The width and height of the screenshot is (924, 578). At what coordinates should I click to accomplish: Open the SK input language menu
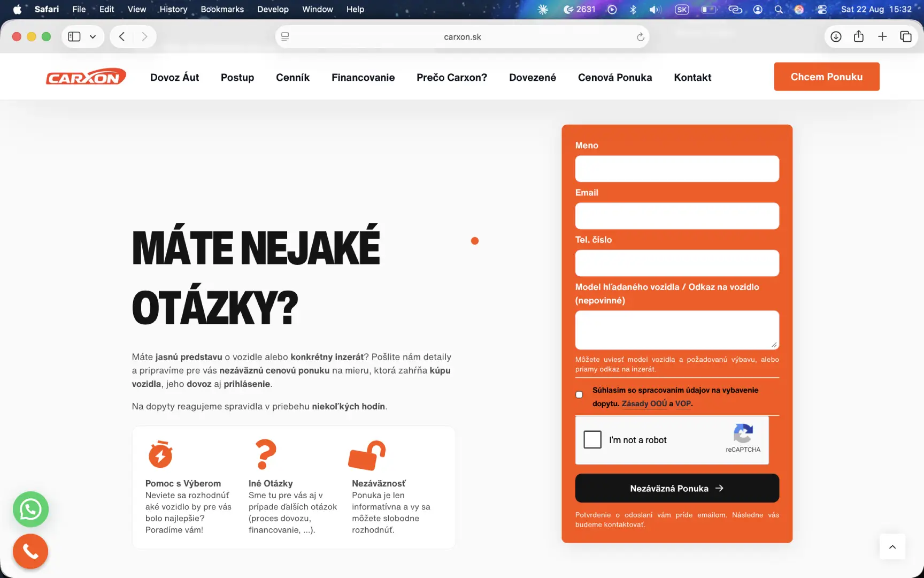click(x=682, y=9)
